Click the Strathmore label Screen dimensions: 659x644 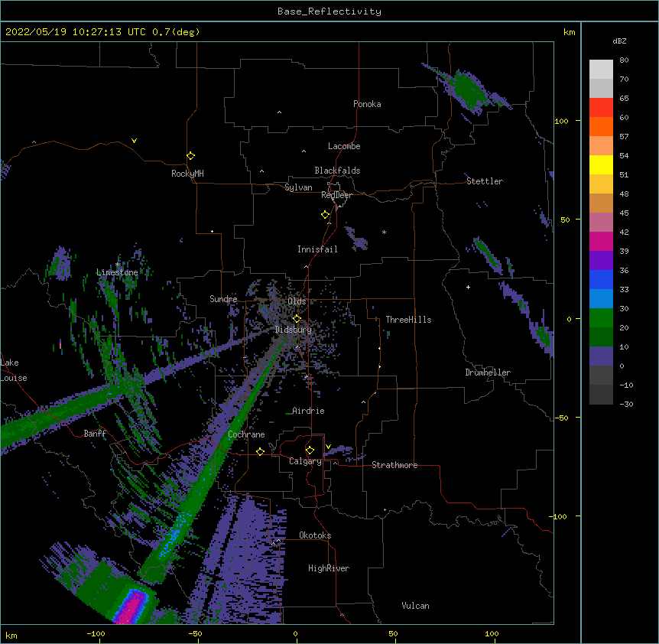394,465
